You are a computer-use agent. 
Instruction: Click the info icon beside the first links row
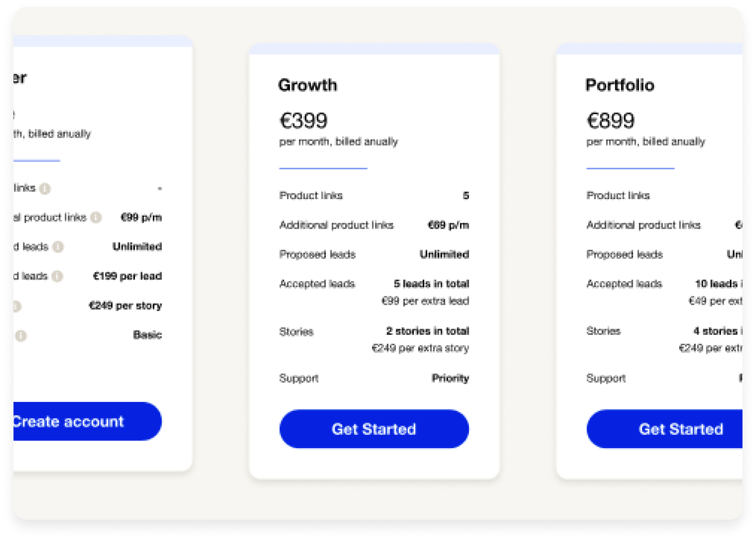pyautogui.click(x=45, y=188)
